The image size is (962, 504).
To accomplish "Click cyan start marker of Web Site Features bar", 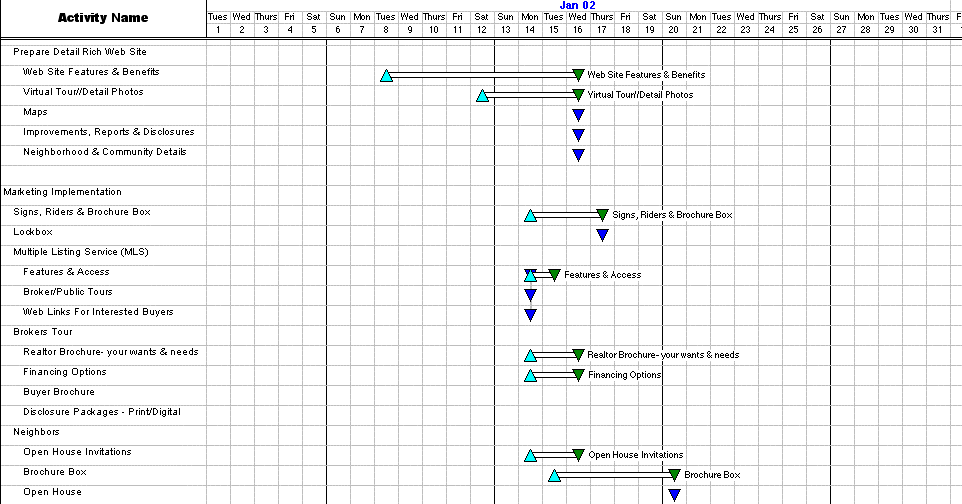I will [x=386, y=75].
